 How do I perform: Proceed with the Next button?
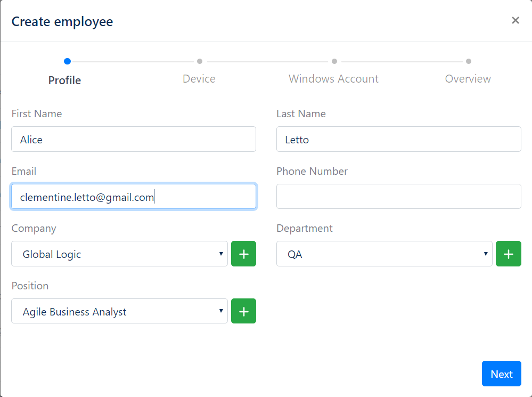point(502,374)
